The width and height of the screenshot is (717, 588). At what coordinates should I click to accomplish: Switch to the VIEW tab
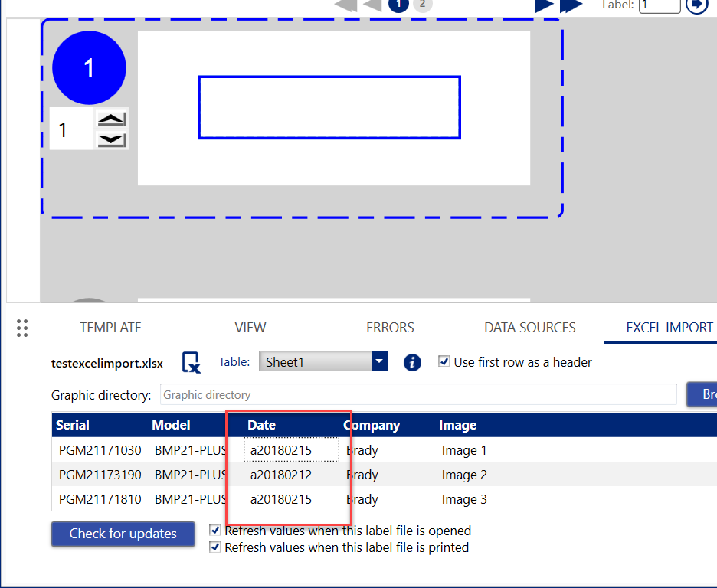(x=250, y=327)
